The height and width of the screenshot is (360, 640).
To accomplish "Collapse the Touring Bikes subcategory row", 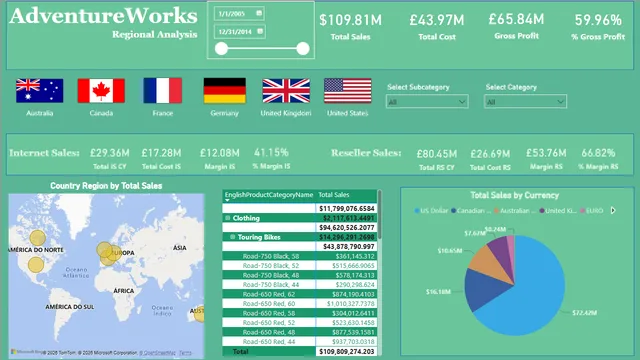I will [233, 237].
